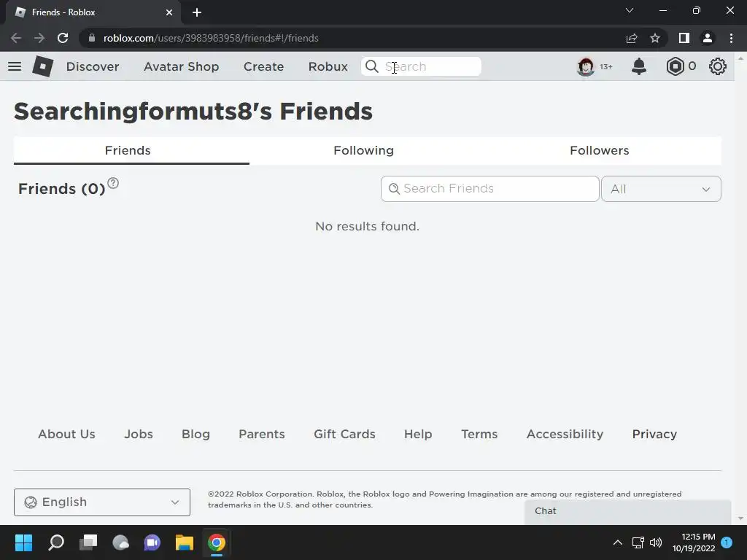Screen dimensions: 747x560
Task: Open the Create menu item
Action: tap(263, 66)
